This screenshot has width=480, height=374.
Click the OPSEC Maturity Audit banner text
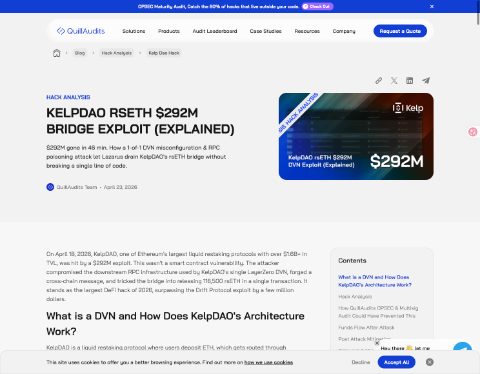click(218, 6)
